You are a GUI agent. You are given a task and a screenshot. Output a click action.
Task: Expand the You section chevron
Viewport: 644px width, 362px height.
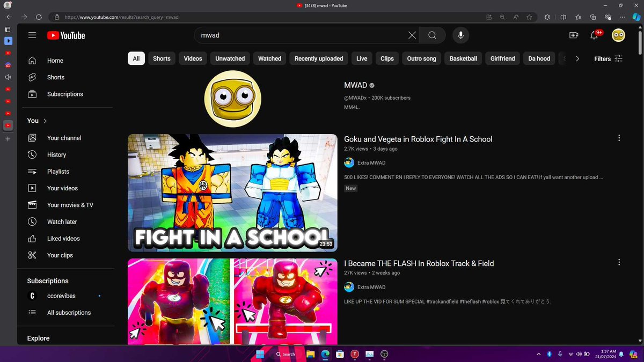45,121
